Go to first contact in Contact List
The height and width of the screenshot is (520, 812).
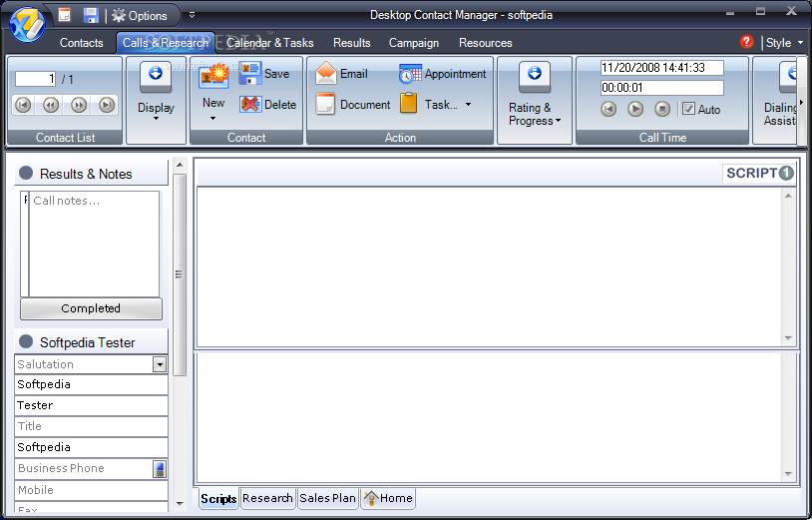(23, 105)
